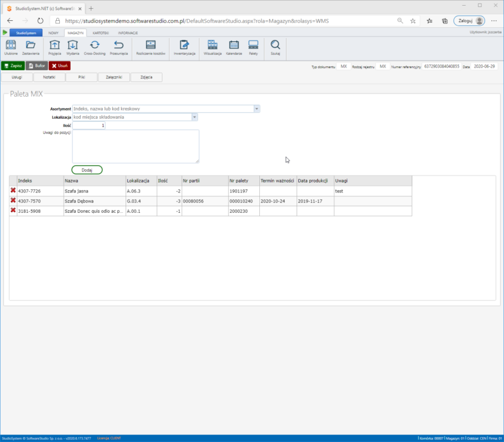
Task: Click the Ilość quantity field
Action: point(89,126)
